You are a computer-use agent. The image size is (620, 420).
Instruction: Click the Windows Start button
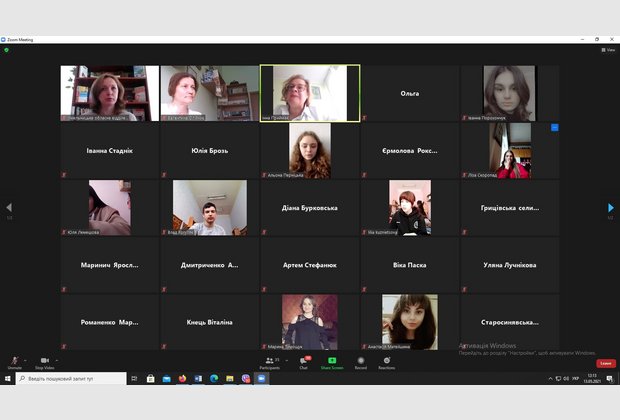click(7, 379)
